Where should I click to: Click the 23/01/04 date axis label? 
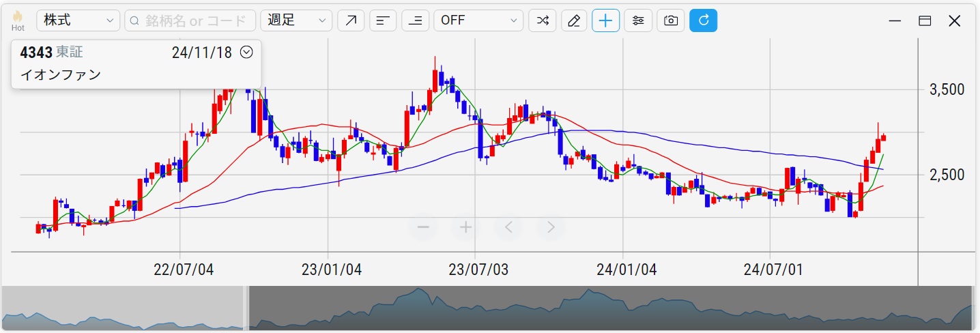[x=331, y=270]
